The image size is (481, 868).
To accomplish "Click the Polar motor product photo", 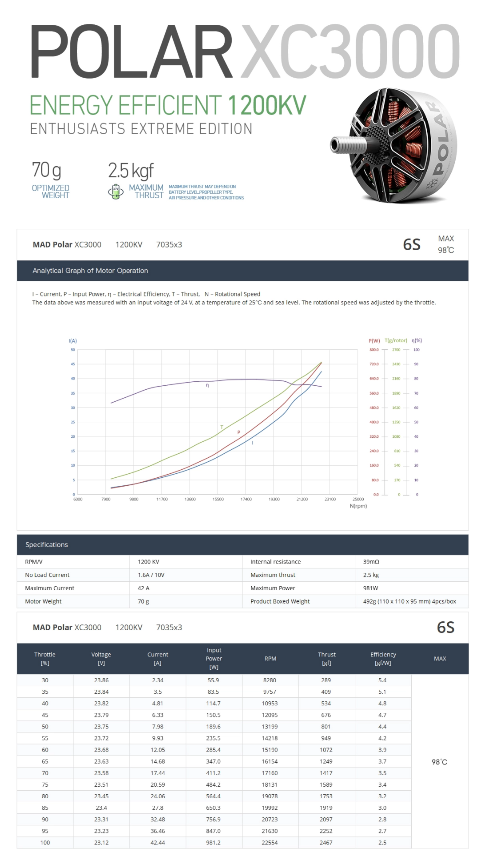I will tap(394, 145).
